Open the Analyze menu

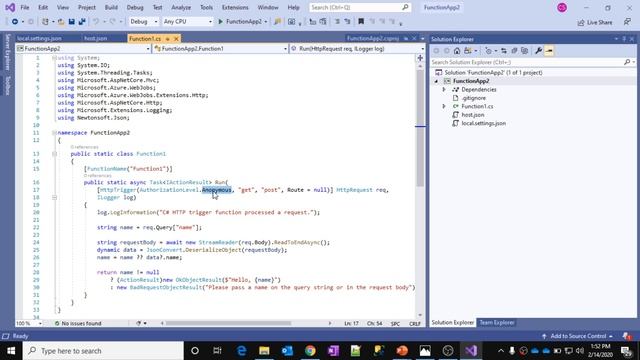point(181,7)
